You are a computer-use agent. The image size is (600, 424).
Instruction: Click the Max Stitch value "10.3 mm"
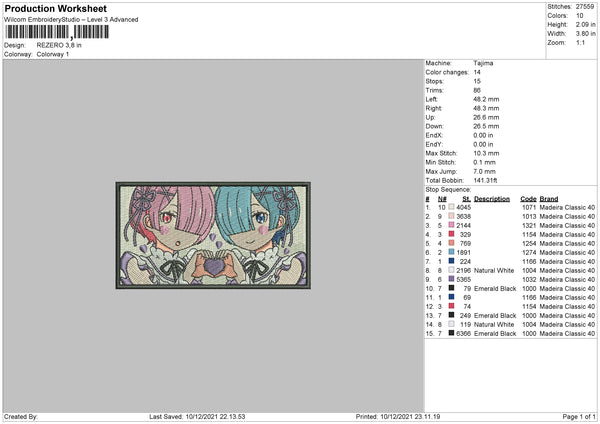(486, 153)
